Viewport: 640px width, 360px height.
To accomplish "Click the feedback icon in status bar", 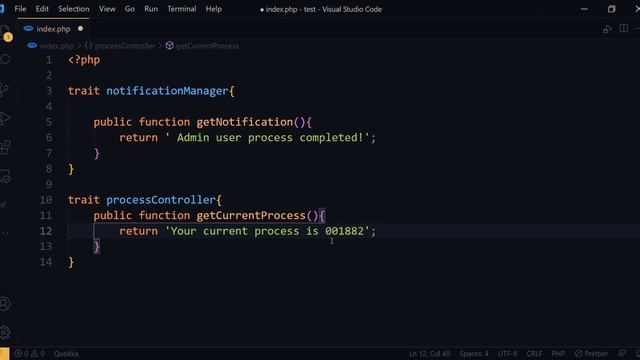I will click(622, 353).
